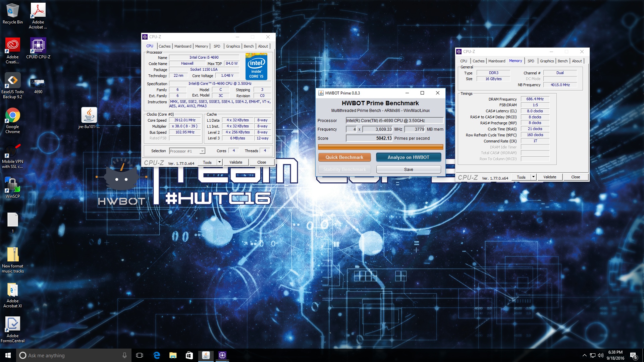Screen dimensions: 644x362
Task: Click Multiplier value x 38.0
Action: [x=185, y=126]
